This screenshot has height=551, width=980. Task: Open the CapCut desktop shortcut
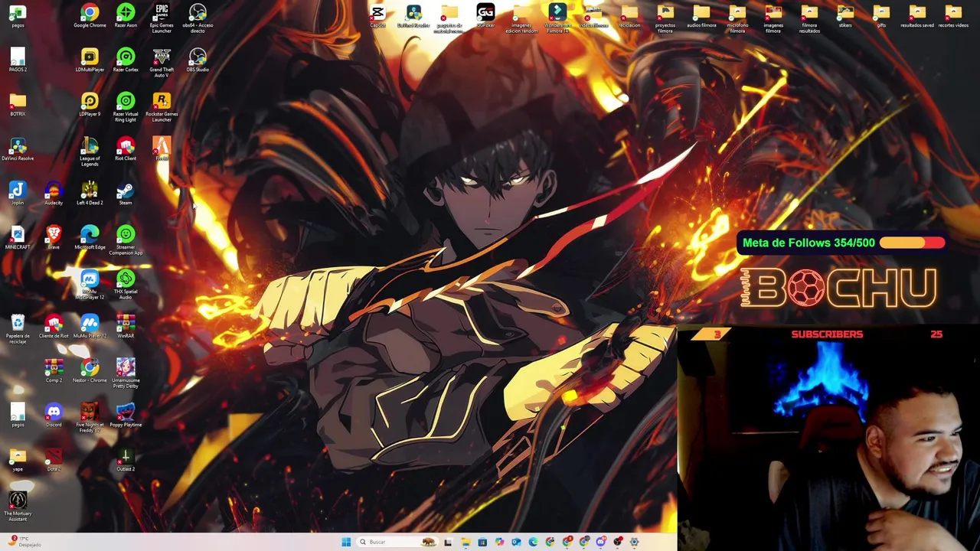pos(377,16)
